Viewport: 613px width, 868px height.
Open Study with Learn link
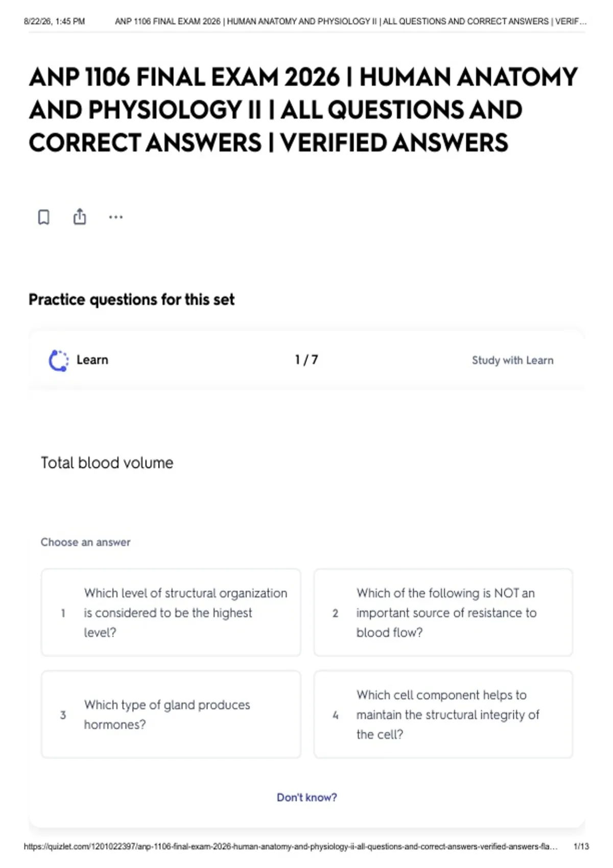(x=512, y=360)
